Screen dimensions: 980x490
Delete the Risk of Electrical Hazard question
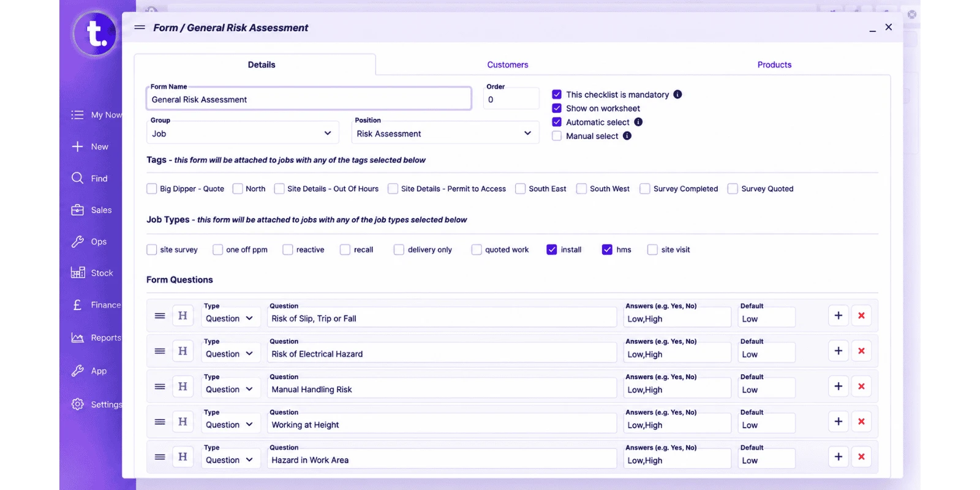tap(861, 351)
